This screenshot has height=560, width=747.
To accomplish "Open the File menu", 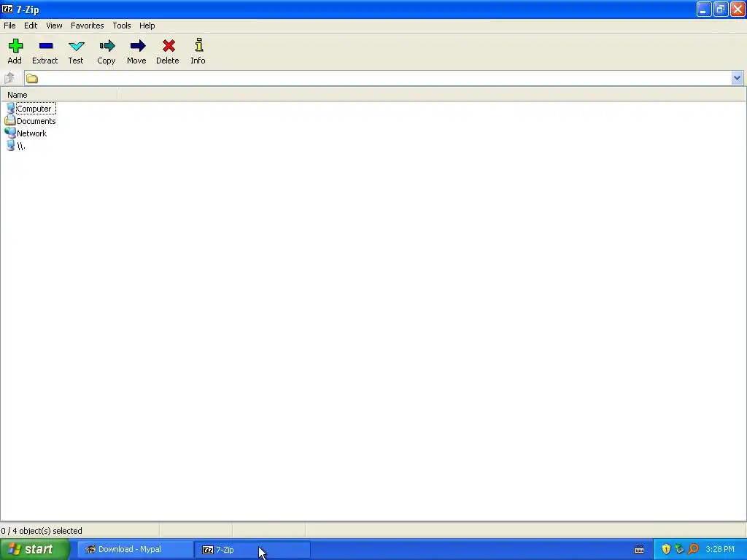I will click(9, 26).
